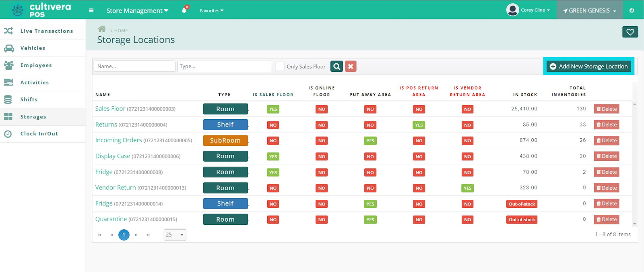Click the Vehicles car icon
This screenshot has width=644, height=272.
pyautogui.click(x=8, y=48)
